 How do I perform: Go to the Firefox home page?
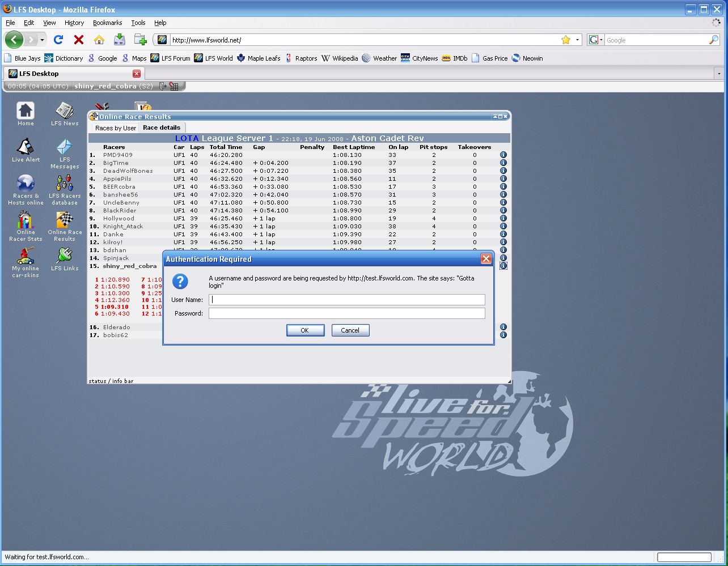point(99,40)
